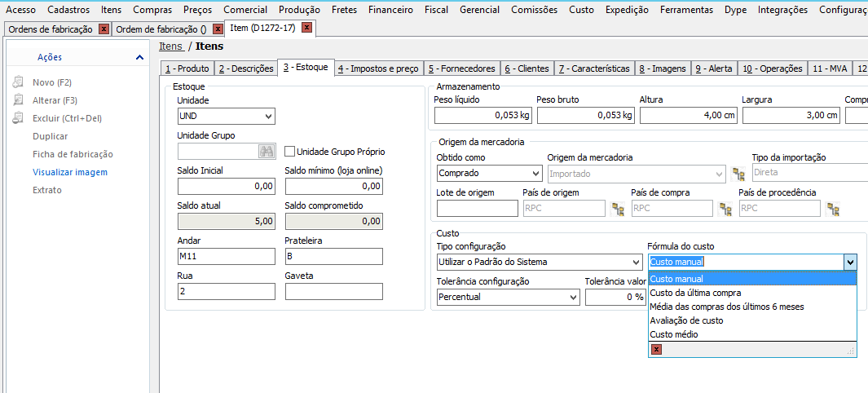
Task: Click the Peso bruto field
Action: tap(586, 115)
